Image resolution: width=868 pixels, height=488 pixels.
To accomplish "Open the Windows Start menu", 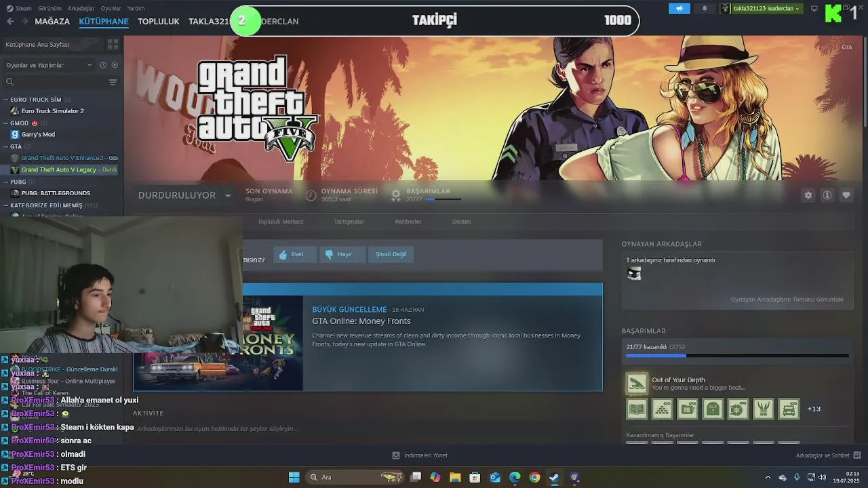I will click(294, 477).
